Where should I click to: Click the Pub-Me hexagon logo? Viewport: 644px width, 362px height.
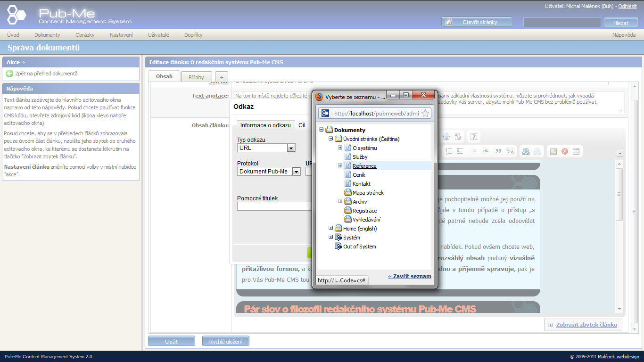[17, 15]
